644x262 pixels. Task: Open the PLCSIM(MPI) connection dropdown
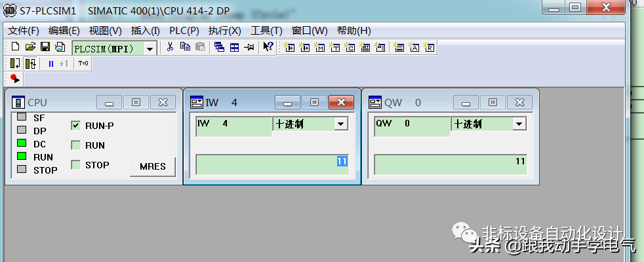(x=150, y=48)
